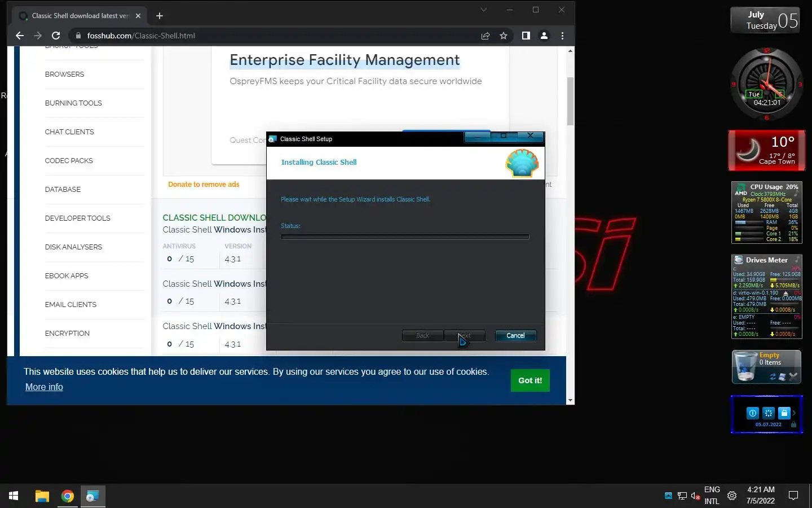Select the Classic Shell Setup taskbar item

pos(92,496)
